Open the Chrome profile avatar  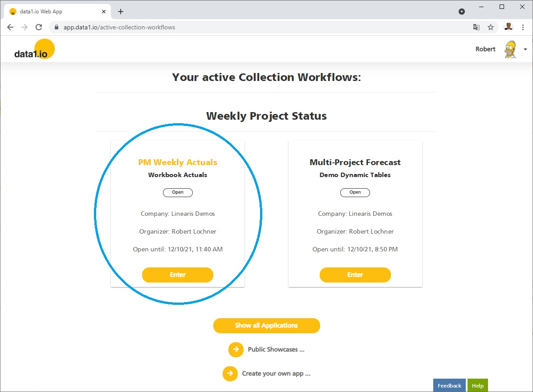point(508,27)
